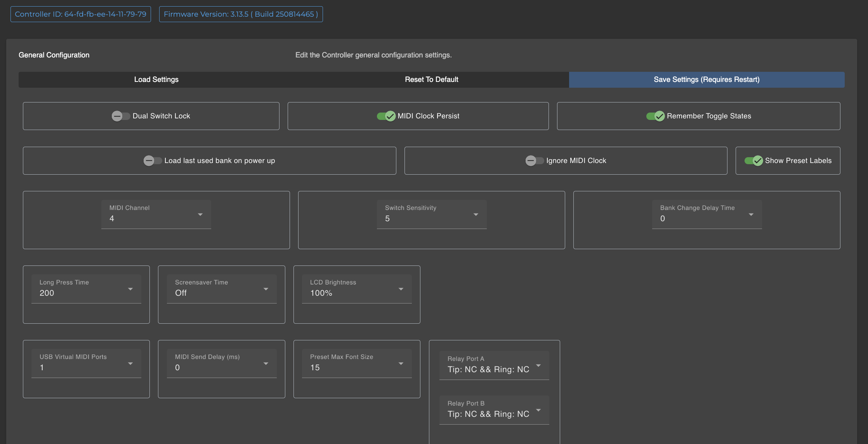Viewport: 868px width, 444px height.
Task: Open the MIDI Send Delay (ms) dropdown
Action: coord(221,363)
